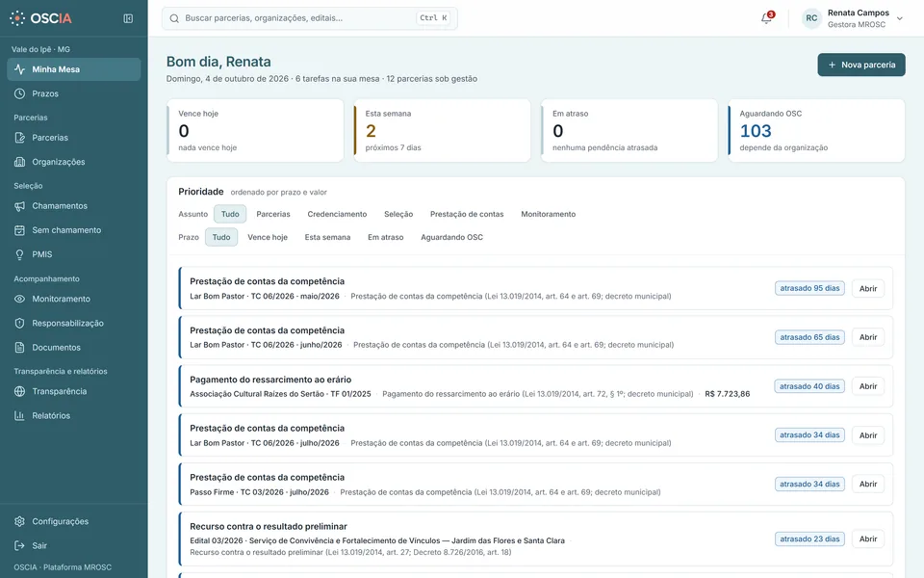The height and width of the screenshot is (578, 924).
Task: Filter Assunto by Prestação de contas
Action: click(467, 214)
